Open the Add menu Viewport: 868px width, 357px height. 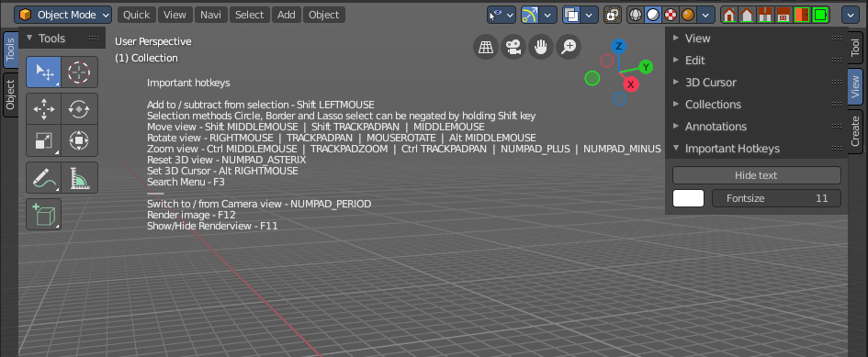click(x=287, y=15)
